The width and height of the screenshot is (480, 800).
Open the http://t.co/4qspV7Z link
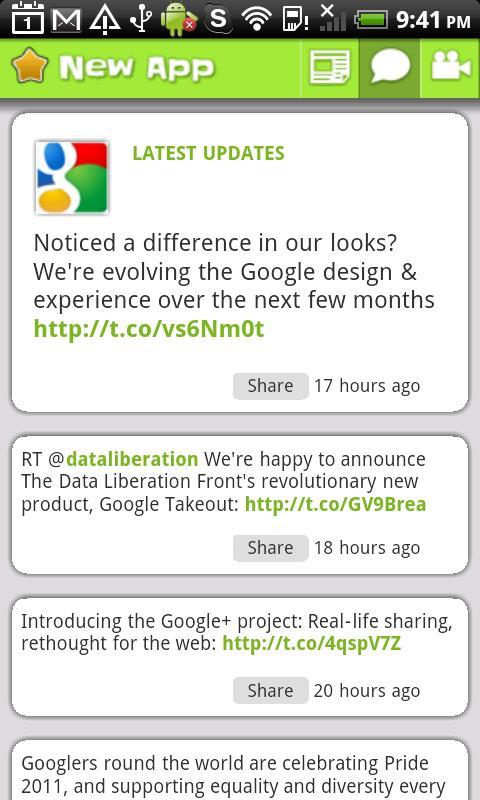click(312, 644)
